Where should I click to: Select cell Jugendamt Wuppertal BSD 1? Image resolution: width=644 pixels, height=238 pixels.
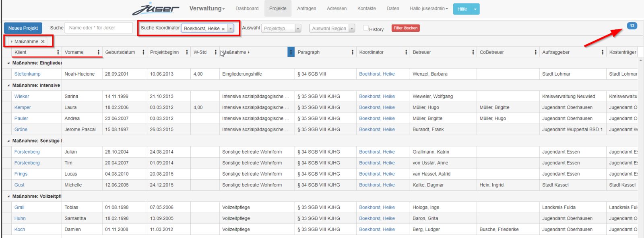click(x=572, y=129)
